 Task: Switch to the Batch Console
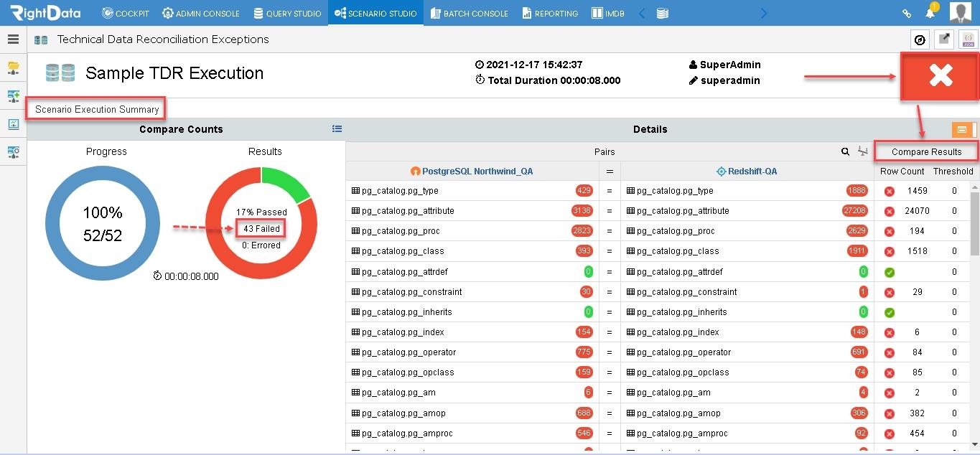tap(469, 13)
